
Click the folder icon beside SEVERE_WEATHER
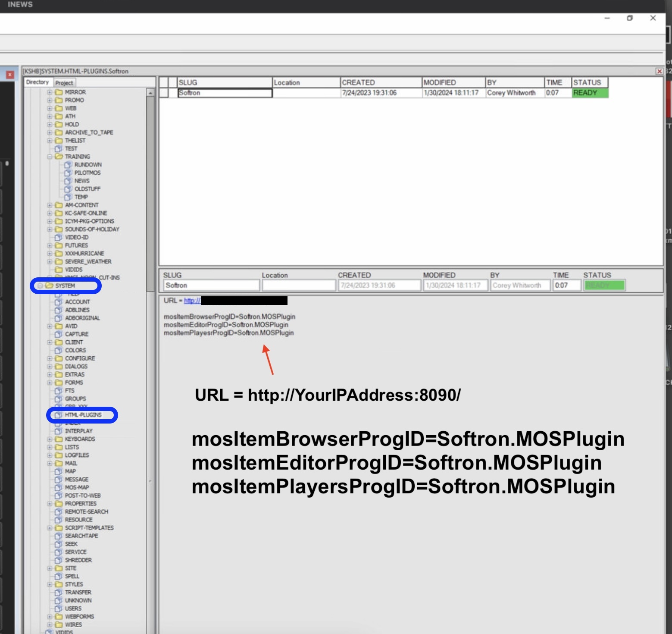[59, 261]
